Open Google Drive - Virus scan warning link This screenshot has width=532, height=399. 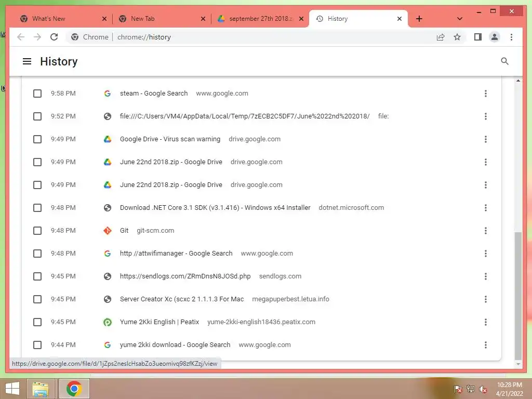[x=170, y=139]
